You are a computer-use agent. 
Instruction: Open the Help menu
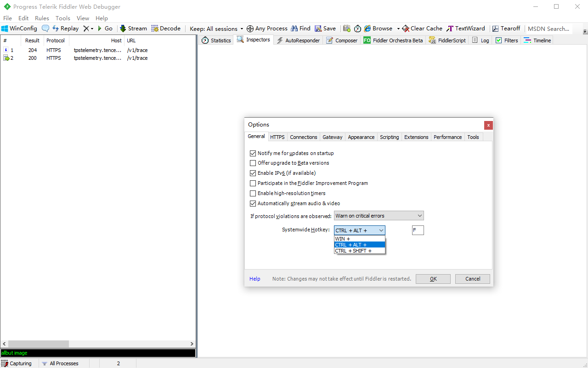coord(102,18)
